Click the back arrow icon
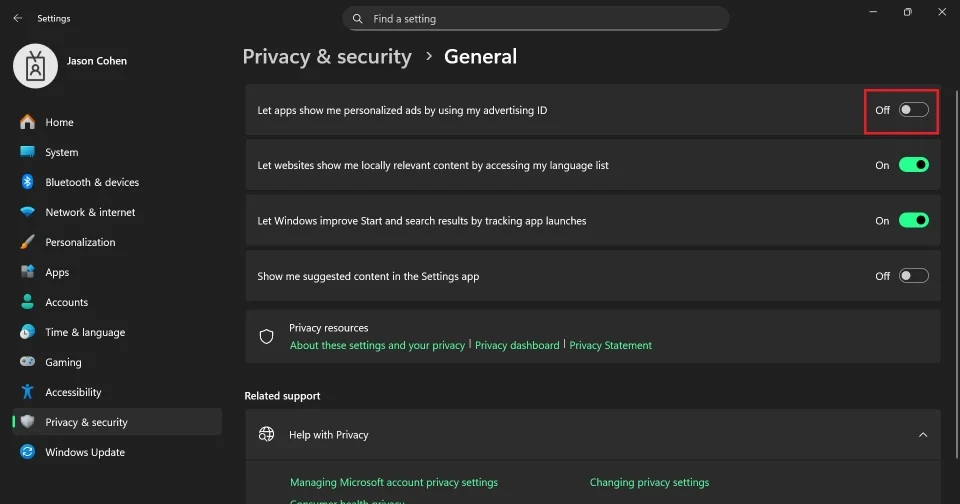960x504 pixels. click(x=18, y=18)
